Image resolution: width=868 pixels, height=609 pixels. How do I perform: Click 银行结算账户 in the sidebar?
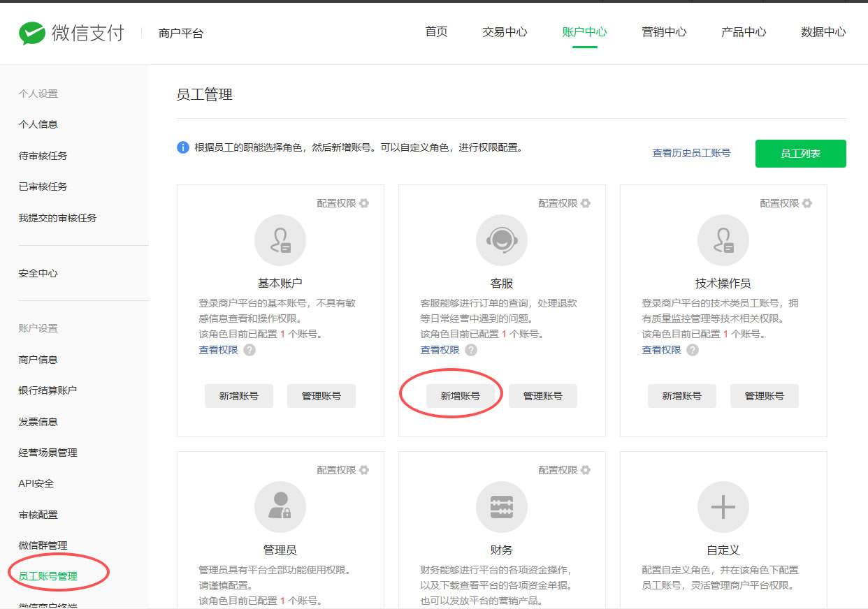pyautogui.click(x=46, y=390)
